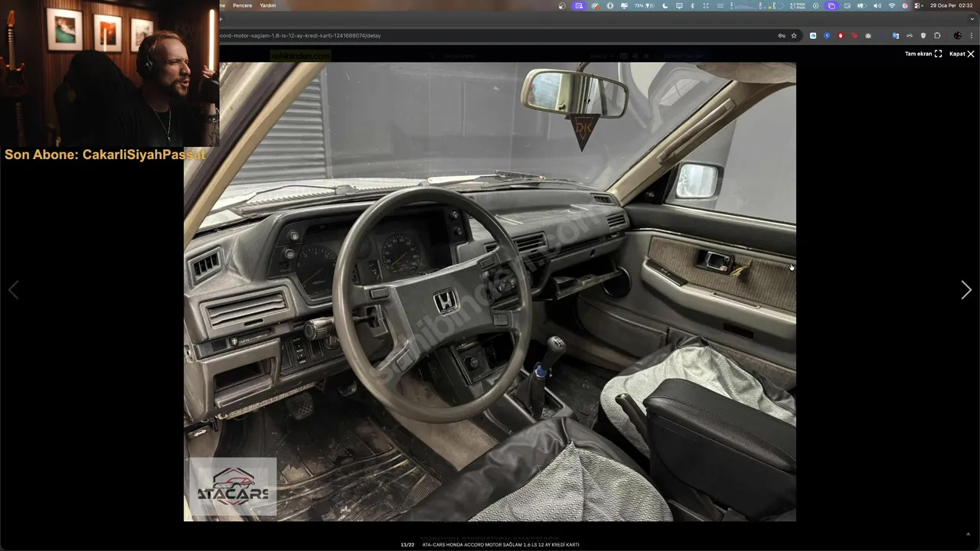
Task: Click the grey shield extension icon
Action: (923, 35)
